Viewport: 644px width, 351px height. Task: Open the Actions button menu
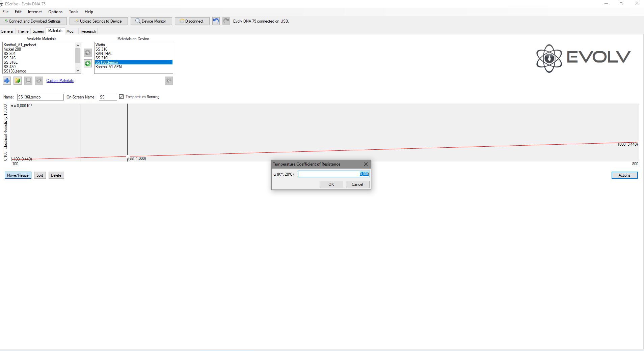click(x=624, y=175)
